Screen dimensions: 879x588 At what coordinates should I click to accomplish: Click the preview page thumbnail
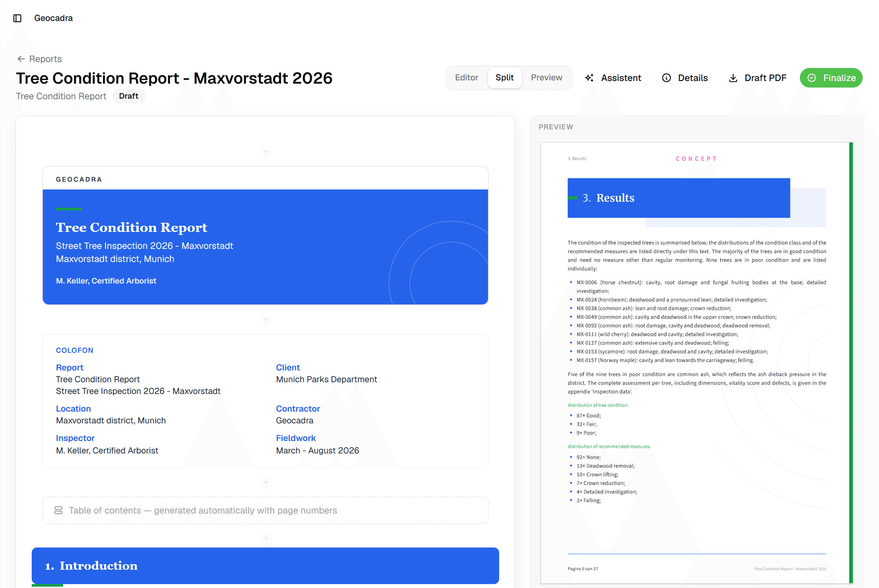pyautogui.click(x=697, y=363)
